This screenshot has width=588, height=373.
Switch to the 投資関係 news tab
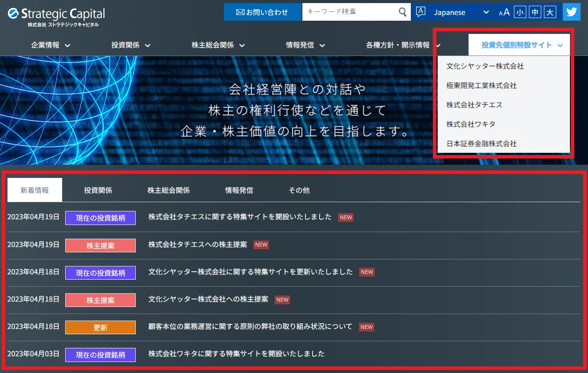[x=98, y=190]
